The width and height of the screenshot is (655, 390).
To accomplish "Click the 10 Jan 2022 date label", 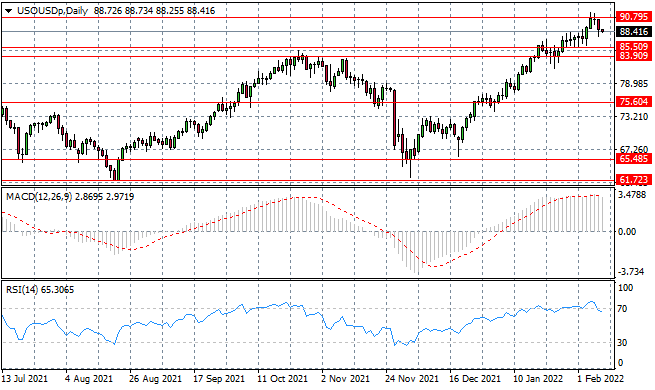I will tap(539, 379).
